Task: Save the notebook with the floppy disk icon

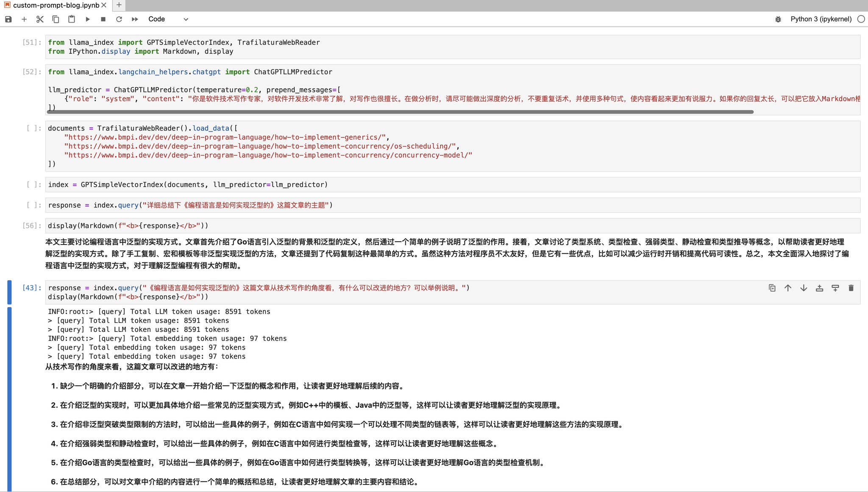Action: pos(8,19)
